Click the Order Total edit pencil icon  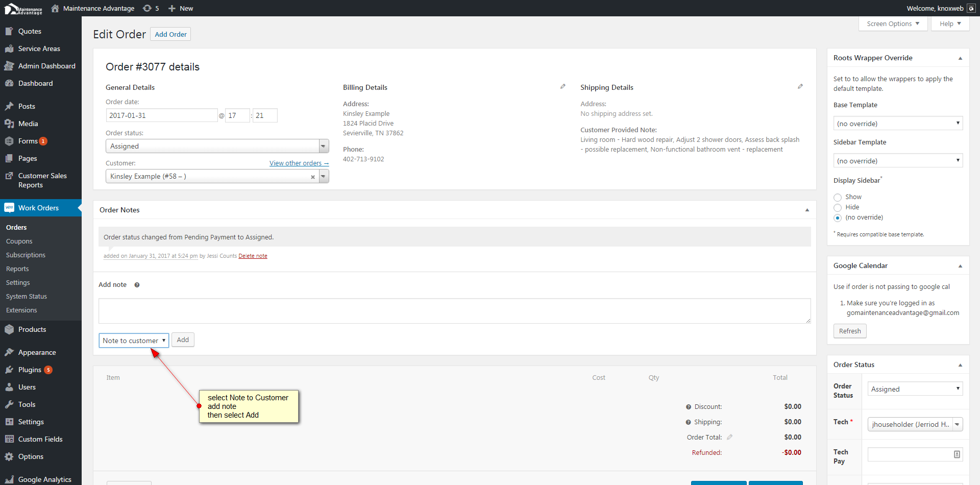tap(729, 437)
